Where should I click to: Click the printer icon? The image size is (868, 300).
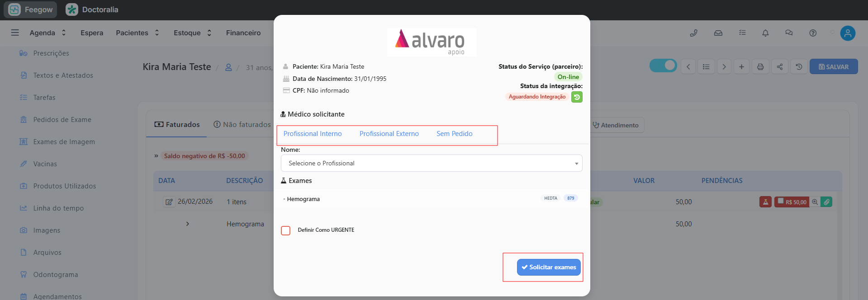tap(760, 67)
